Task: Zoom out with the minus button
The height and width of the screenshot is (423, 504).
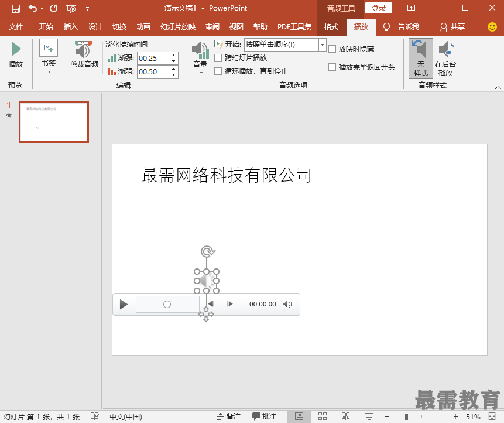Action: coord(387,417)
